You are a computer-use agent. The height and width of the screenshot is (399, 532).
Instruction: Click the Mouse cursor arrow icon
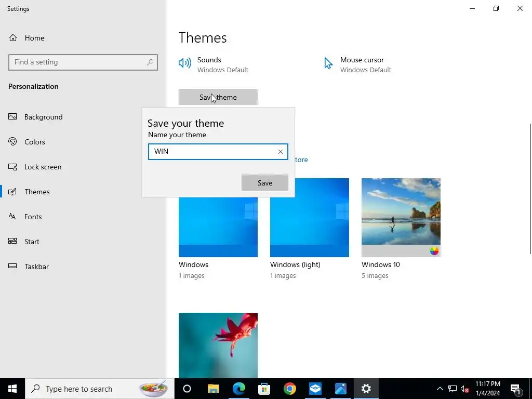click(328, 63)
